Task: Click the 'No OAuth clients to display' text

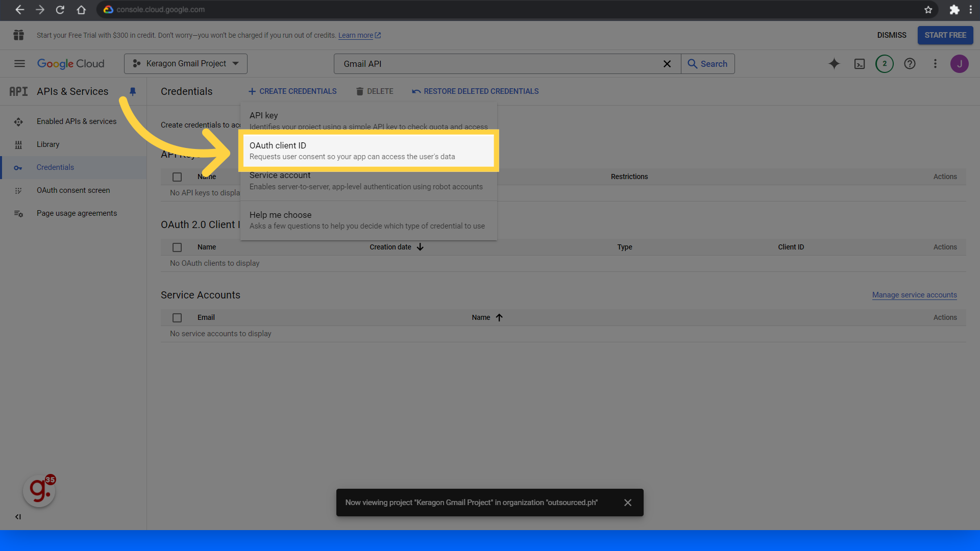Action: click(214, 263)
